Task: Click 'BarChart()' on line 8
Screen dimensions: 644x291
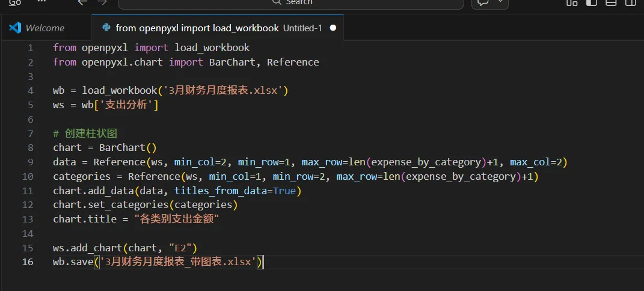Action: 128,148
